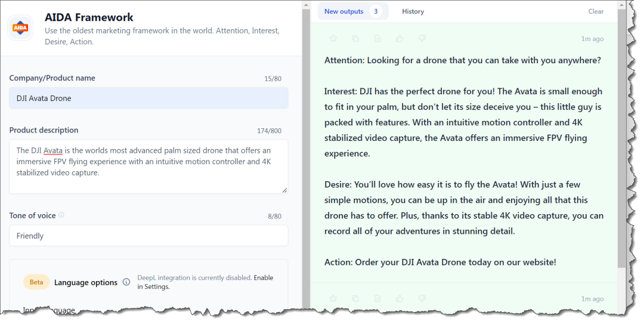Focus the Tone of voice input
The image size is (644, 324).
point(148,236)
